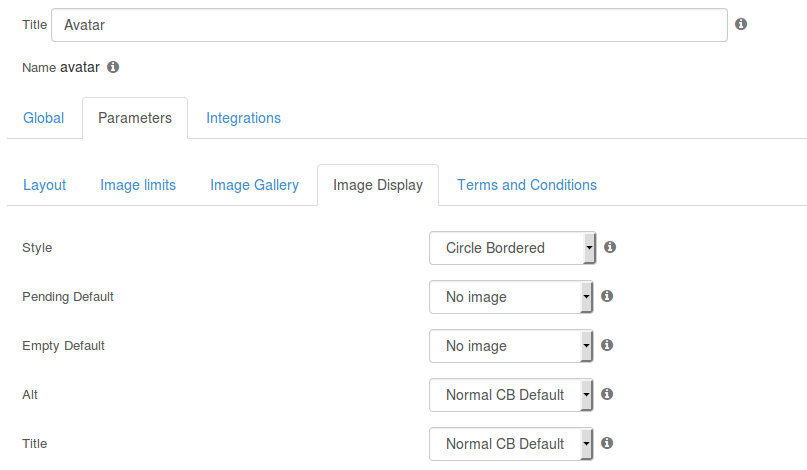807x470 pixels.
Task: Go to the Layout sub-tab
Action: (x=45, y=185)
